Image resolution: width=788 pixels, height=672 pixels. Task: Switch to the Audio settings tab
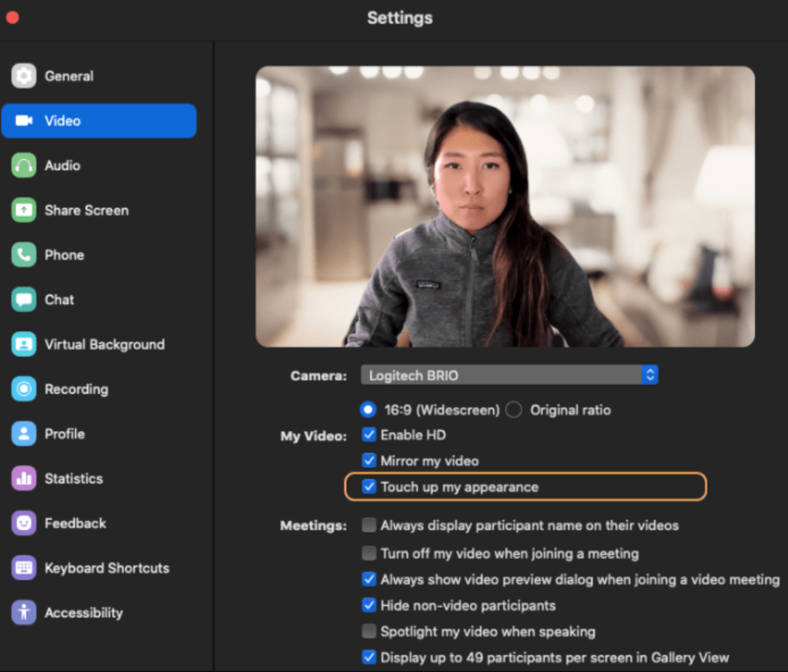[99, 165]
